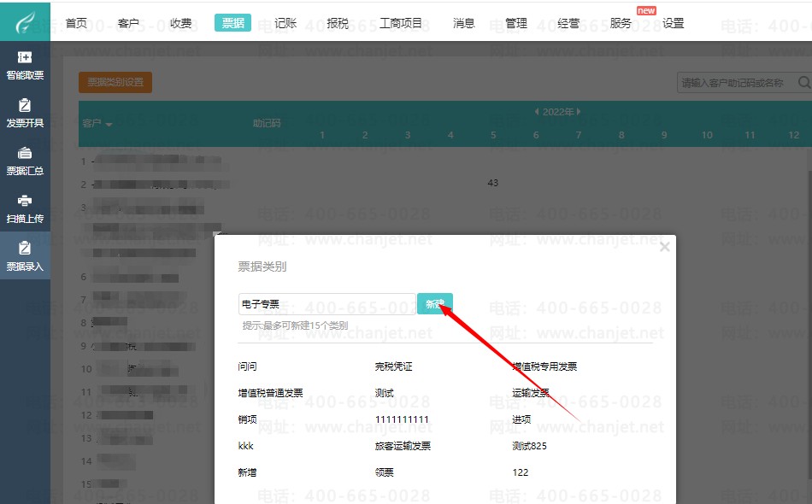812x504 pixels.
Task: Select the 票据 menu tab
Action: 233,23
